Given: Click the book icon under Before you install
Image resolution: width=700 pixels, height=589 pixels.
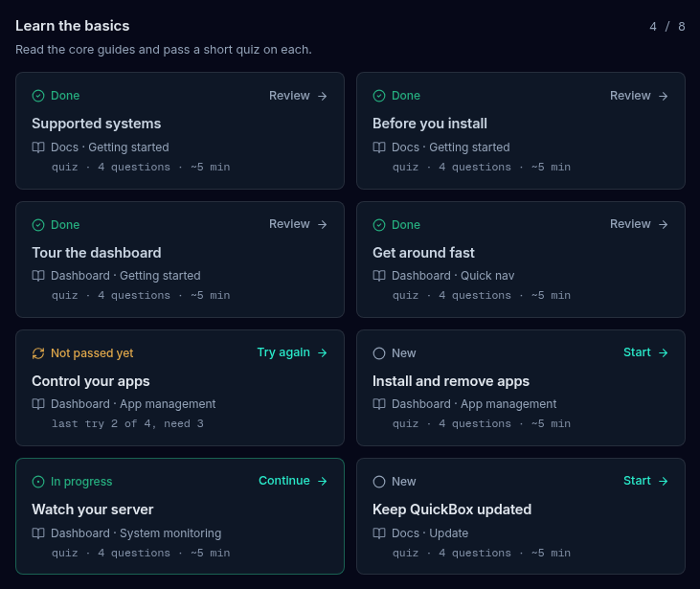Looking at the screenshot, I should 379,147.
